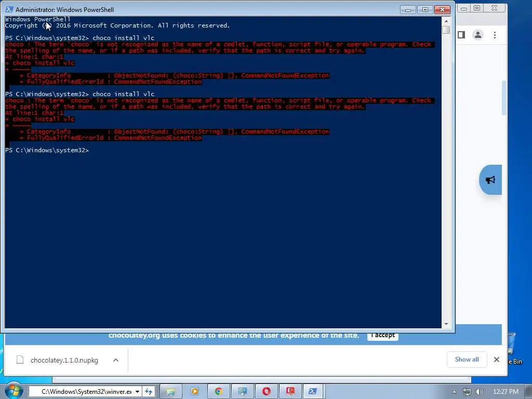Close the PowerShell window
This screenshot has width=532, height=399.
pos(443,9)
